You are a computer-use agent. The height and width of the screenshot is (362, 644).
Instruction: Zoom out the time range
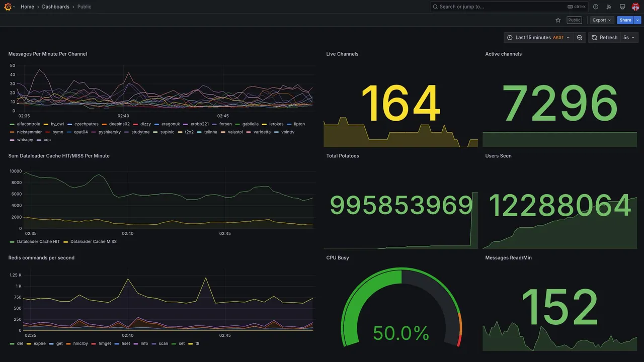pyautogui.click(x=580, y=38)
